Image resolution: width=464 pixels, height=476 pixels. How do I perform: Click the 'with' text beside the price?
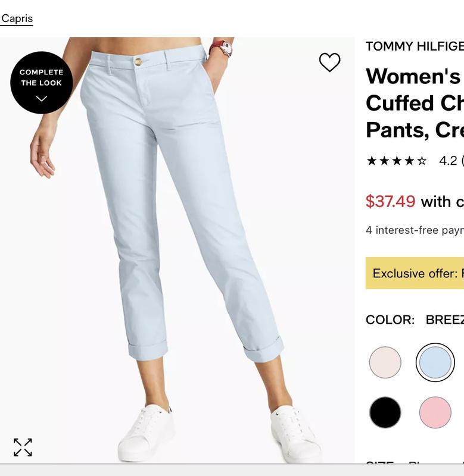pos(436,202)
